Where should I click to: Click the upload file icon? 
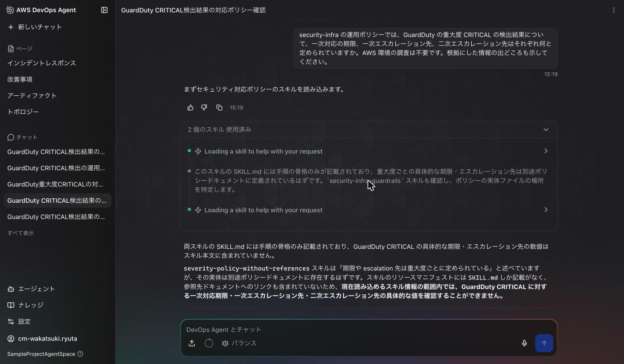pos(192,343)
